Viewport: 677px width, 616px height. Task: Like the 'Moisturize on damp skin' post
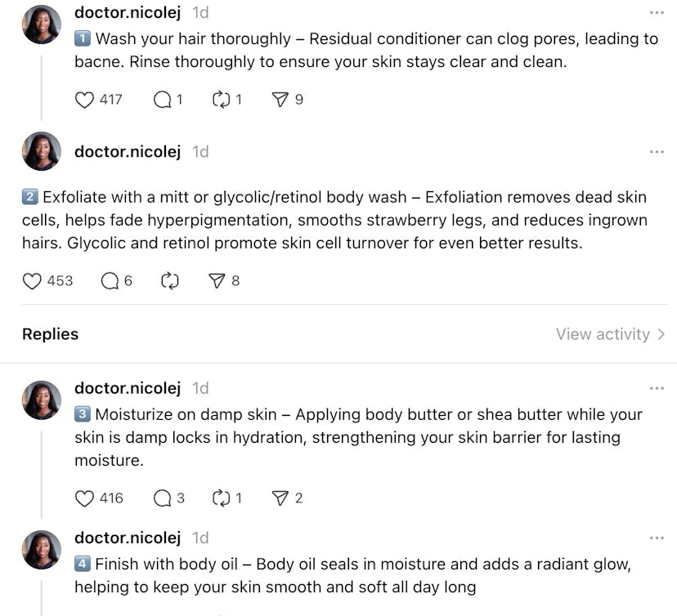point(85,498)
